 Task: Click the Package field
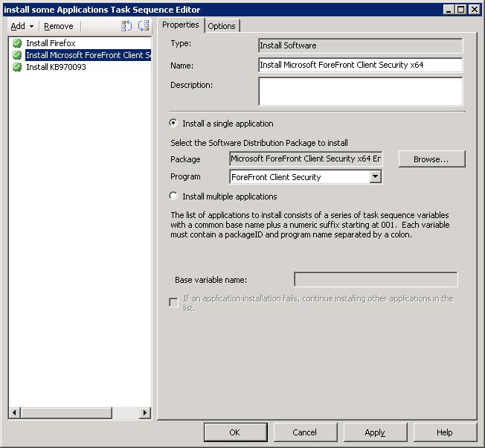tap(306, 159)
